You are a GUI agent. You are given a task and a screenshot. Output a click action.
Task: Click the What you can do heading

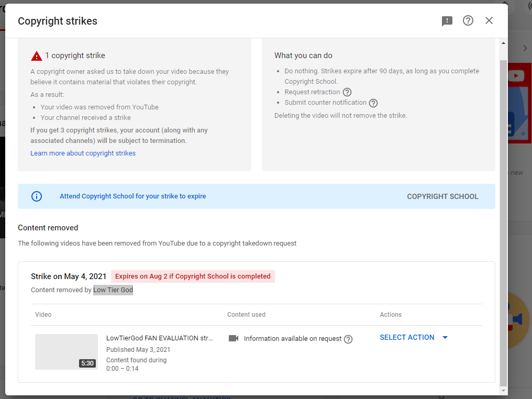303,56
